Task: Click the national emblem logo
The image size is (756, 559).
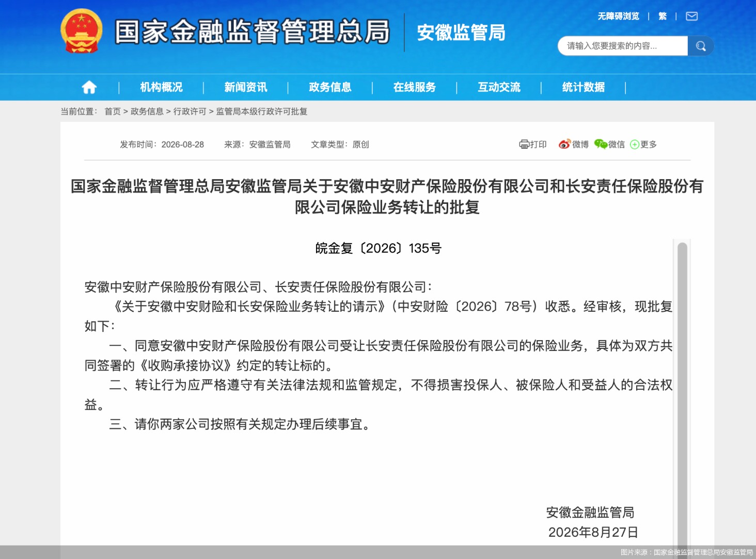Action: tap(81, 31)
